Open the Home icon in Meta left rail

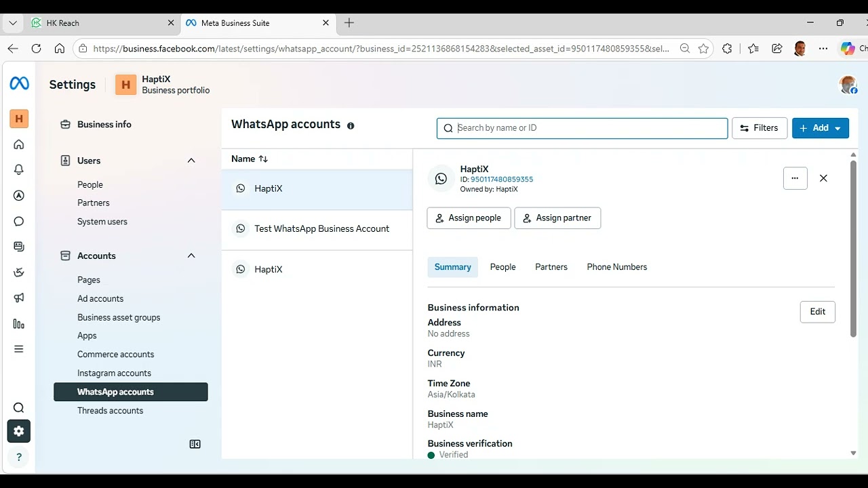tap(19, 144)
